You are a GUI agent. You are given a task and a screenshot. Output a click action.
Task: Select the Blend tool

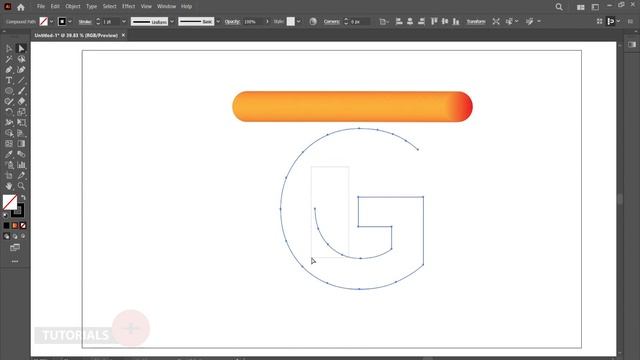click(21, 155)
